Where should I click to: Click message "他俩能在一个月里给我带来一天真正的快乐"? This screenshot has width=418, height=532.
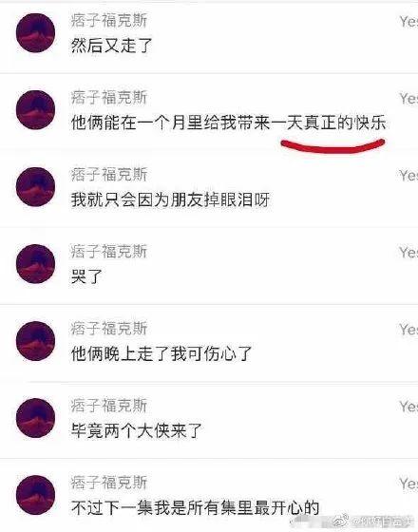coord(229,123)
